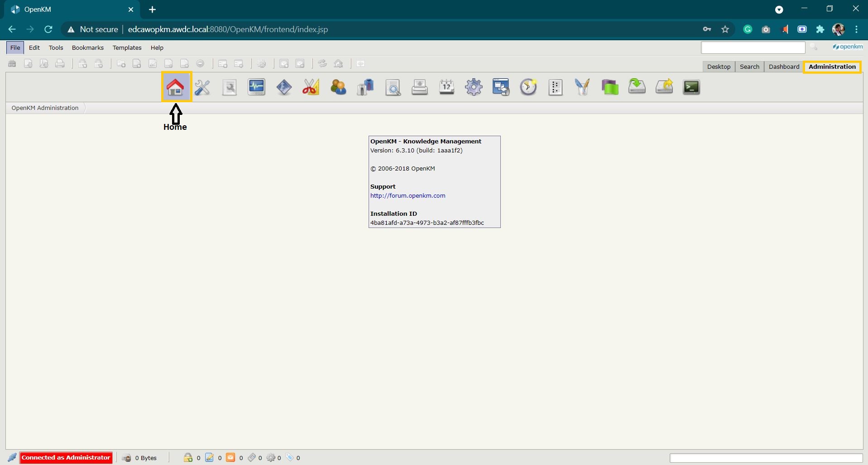Open the scissors-and-ruler Utilities icon

[x=311, y=87]
